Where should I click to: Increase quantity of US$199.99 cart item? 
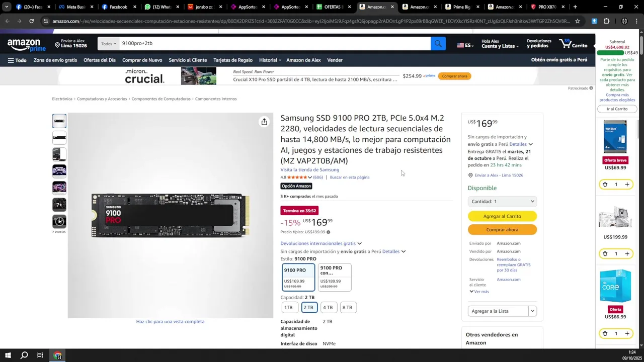click(x=627, y=254)
